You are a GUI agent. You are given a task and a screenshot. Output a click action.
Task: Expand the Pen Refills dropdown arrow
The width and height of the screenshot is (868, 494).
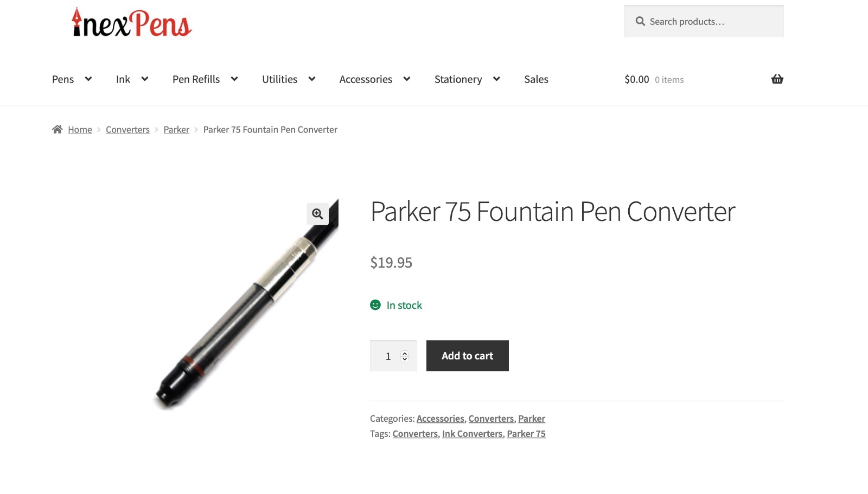tap(234, 79)
